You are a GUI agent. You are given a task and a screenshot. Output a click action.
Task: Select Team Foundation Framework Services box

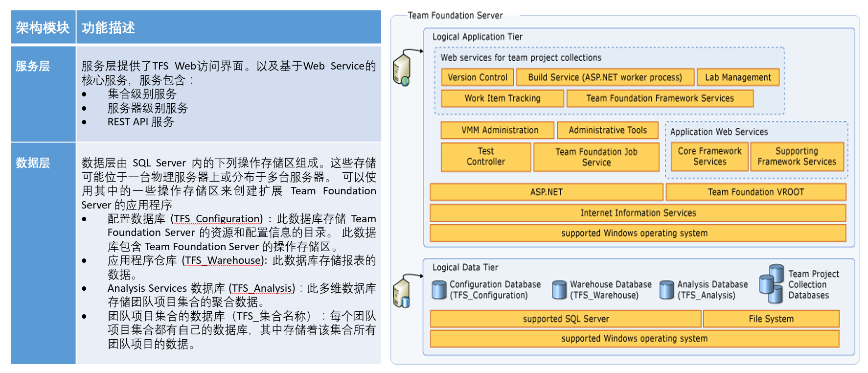point(660,98)
